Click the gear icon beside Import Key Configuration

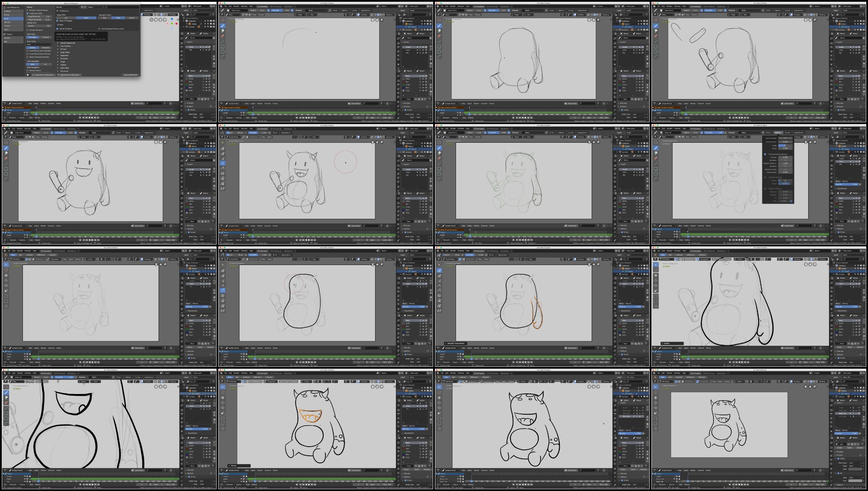pos(28,75)
